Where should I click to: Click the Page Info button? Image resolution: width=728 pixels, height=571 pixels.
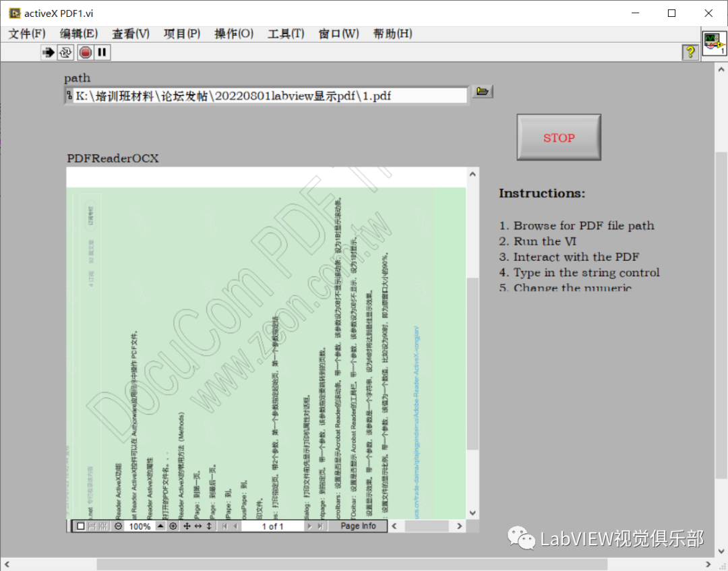[358, 526]
